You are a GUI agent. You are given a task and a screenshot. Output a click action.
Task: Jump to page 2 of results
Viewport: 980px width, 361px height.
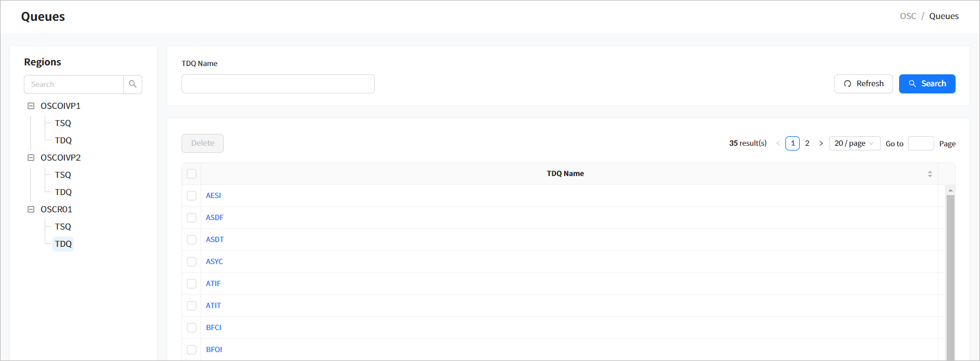[807, 143]
